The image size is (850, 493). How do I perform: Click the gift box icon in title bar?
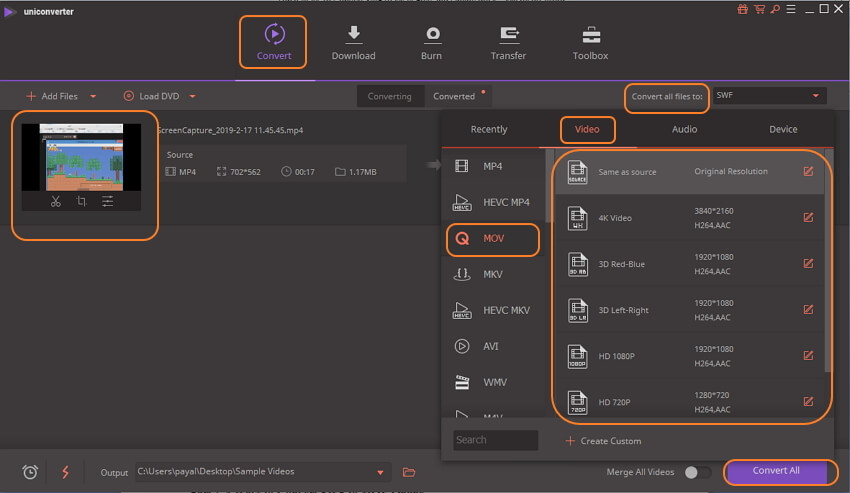743,9
